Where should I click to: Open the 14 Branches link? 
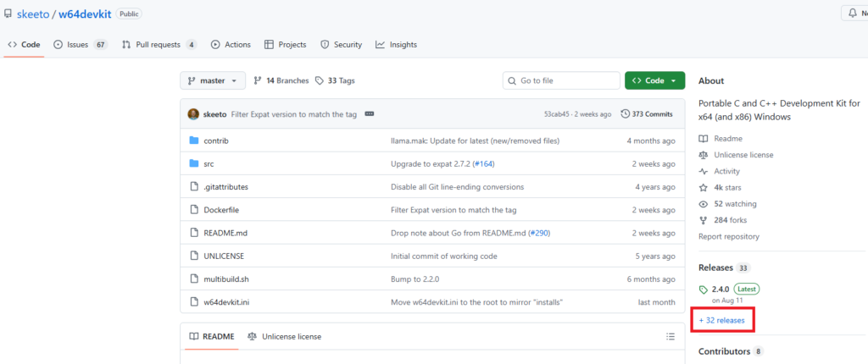click(281, 80)
